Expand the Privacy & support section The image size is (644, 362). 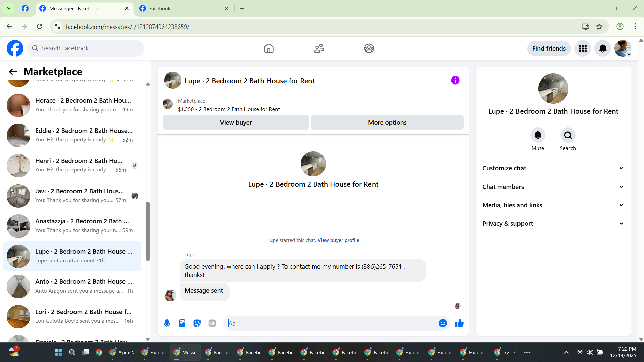(553, 224)
